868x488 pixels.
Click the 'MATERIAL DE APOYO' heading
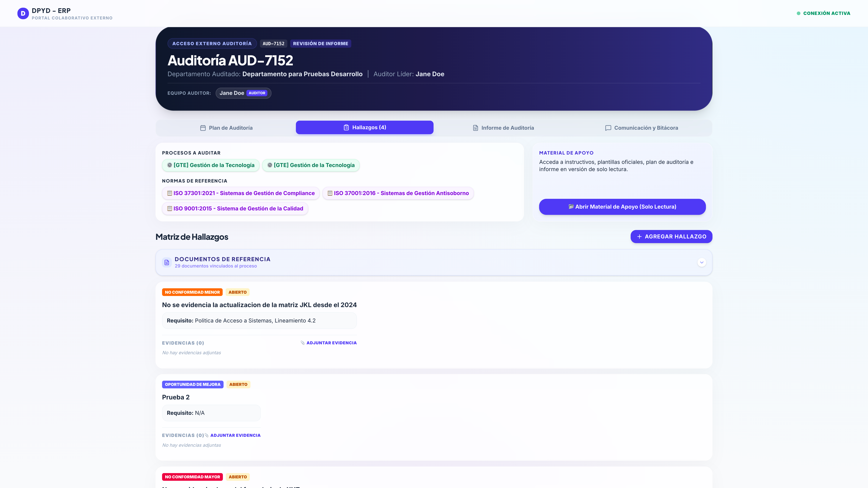[x=566, y=153]
